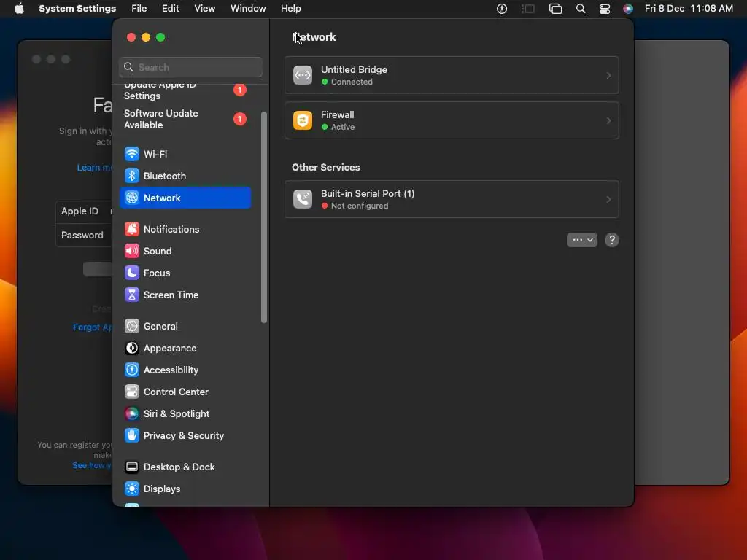Open Spotlight search in menu bar
This screenshot has height=560, width=747.
click(x=580, y=9)
